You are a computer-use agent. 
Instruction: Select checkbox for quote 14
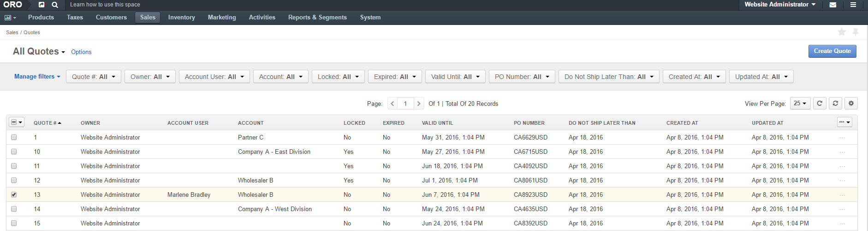point(14,209)
